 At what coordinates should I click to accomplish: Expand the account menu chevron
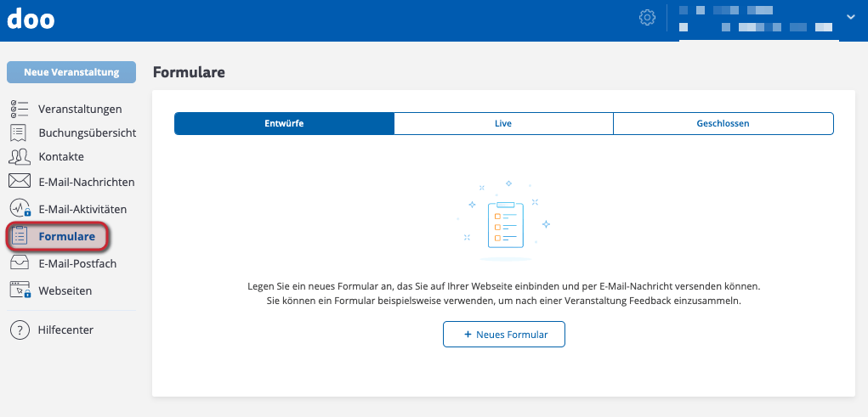click(850, 17)
